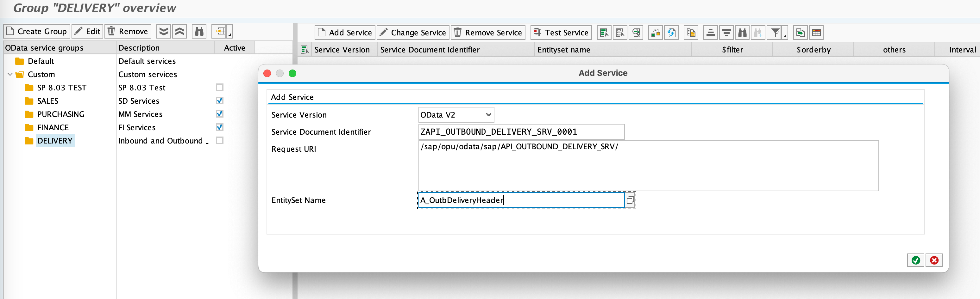Select the PURCHASING group in tree
Screen dimensions: 980x299
(x=60, y=114)
